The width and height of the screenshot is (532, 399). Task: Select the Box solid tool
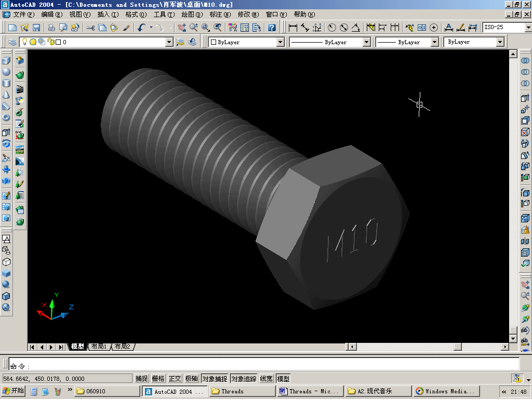coord(6,61)
